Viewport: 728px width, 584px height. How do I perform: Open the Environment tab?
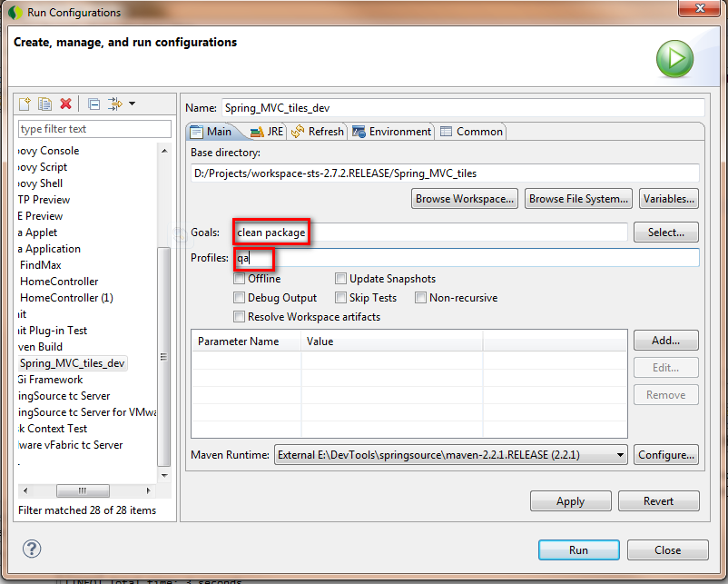[x=391, y=132]
